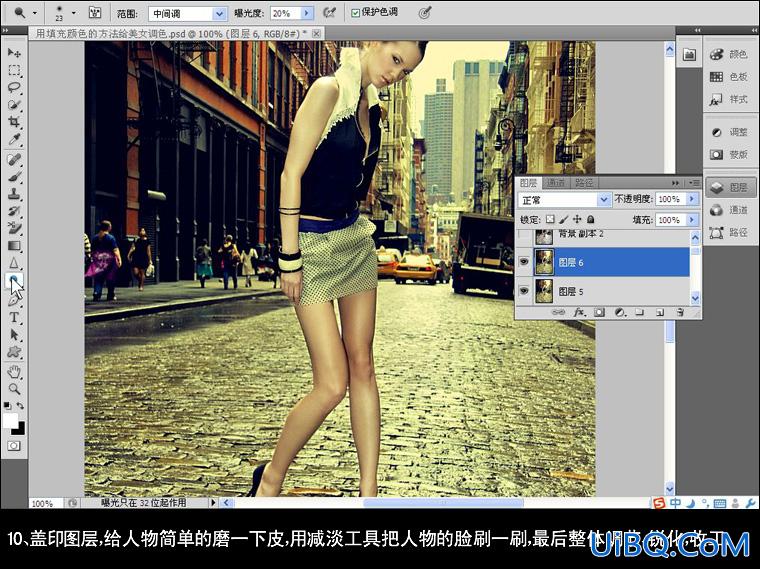760x569 pixels.
Task: Select the History Brush tool
Action: point(14,211)
